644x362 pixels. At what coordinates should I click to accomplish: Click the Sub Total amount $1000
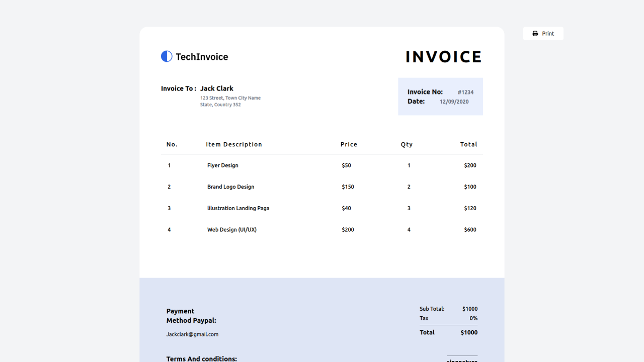(470, 309)
